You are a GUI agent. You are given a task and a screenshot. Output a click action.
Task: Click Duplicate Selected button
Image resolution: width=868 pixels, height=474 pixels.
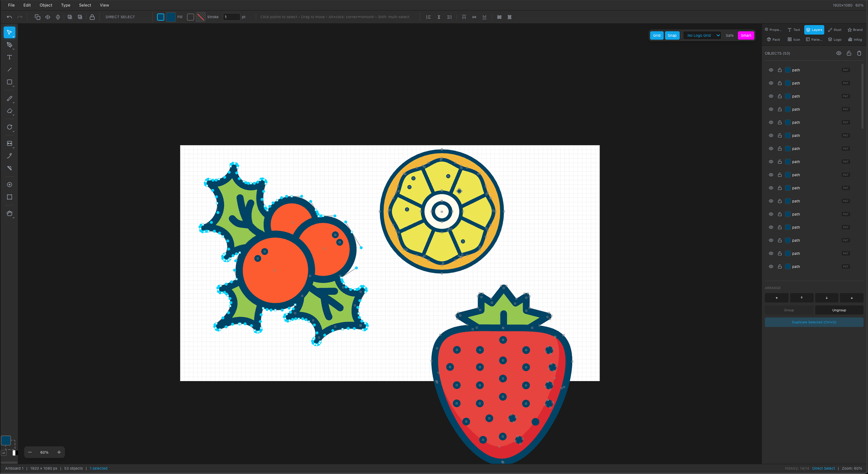click(x=814, y=322)
